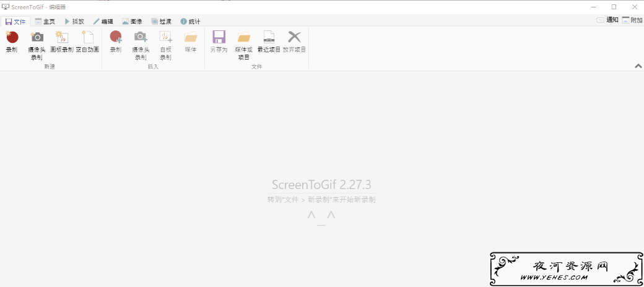The height and width of the screenshot is (287, 644).
Task: Load media or project (媒体或项目)
Action: point(244,45)
